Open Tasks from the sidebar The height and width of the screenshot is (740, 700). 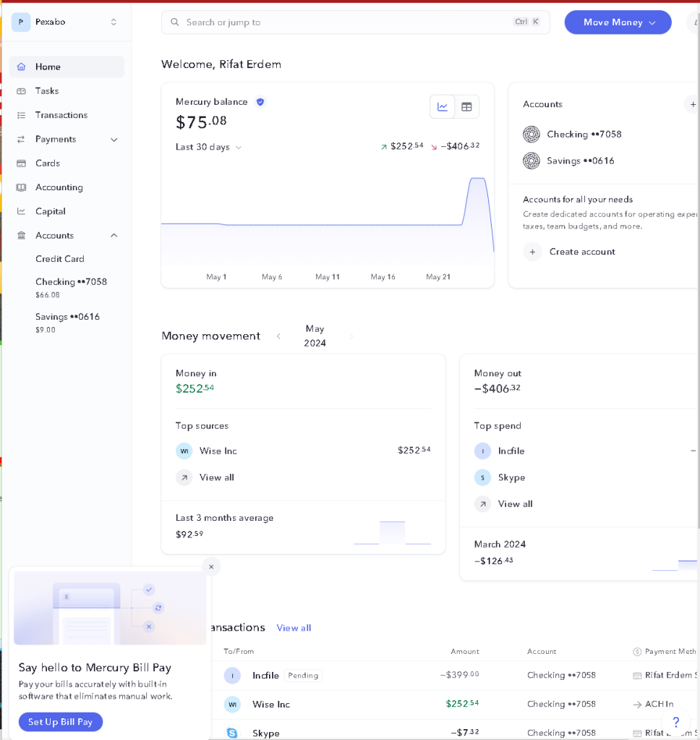point(67,90)
